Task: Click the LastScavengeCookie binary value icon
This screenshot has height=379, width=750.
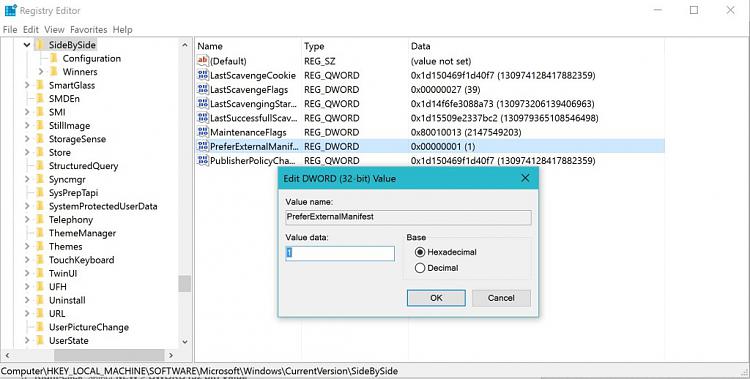Action: (203, 75)
